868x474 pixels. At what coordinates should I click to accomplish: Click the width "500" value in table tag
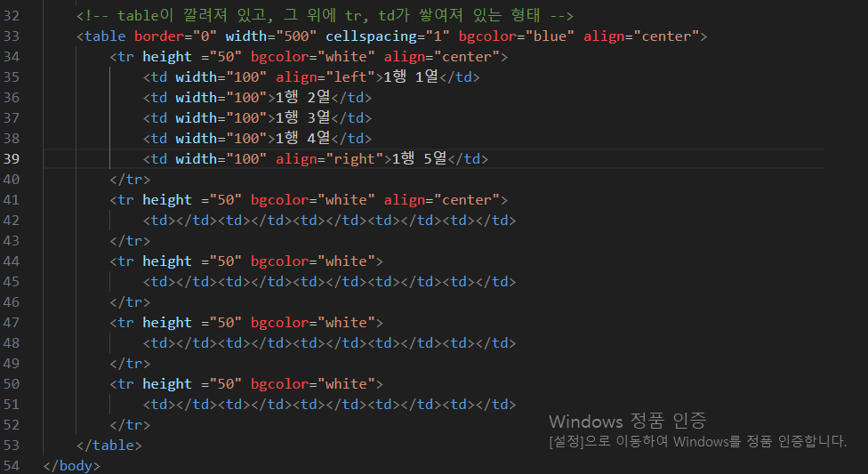pyautogui.click(x=292, y=36)
